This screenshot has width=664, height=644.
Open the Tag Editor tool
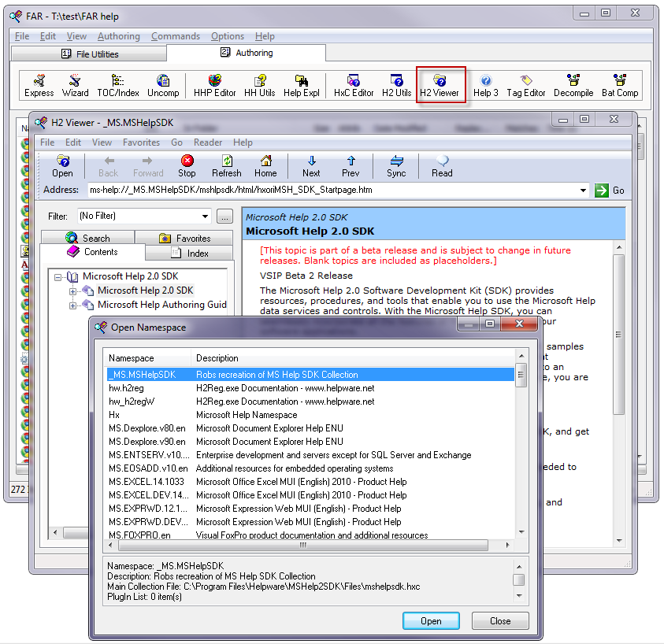[525, 85]
